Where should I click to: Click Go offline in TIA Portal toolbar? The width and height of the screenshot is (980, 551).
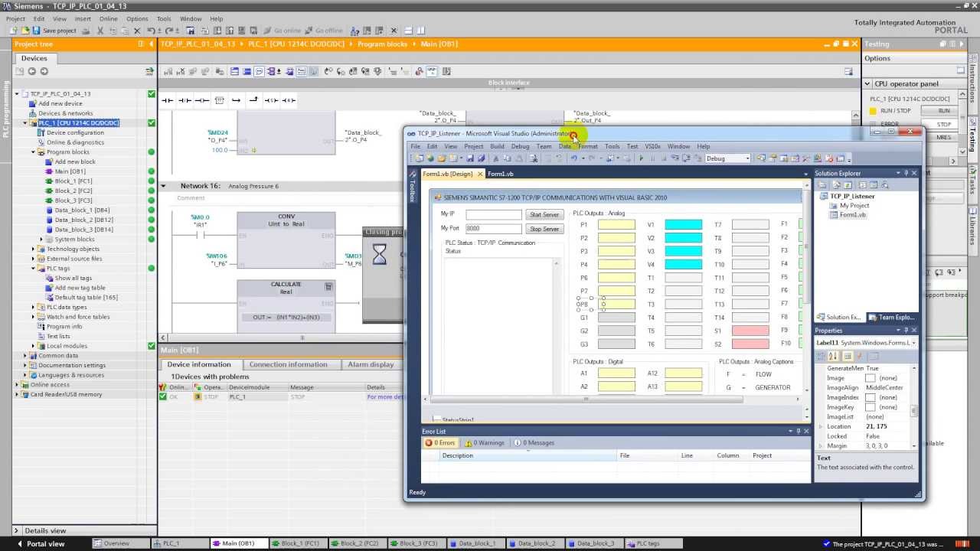click(323, 31)
